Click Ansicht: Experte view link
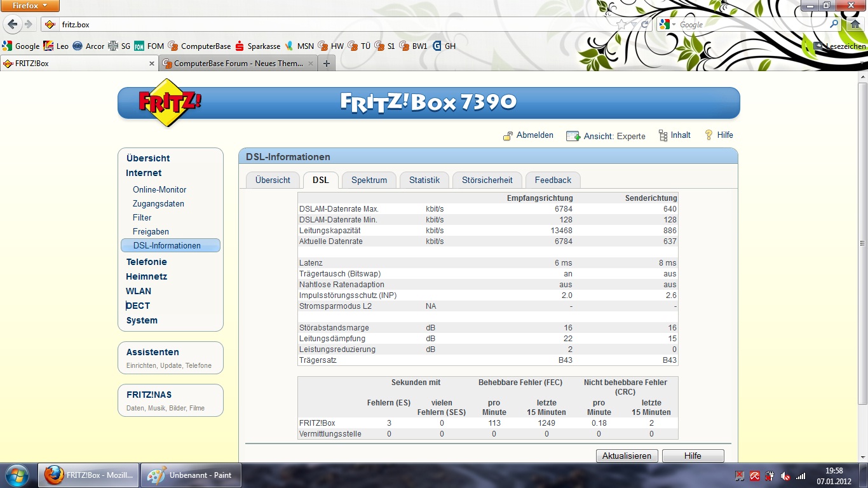This screenshot has height=488, width=868. tap(606, 136)
